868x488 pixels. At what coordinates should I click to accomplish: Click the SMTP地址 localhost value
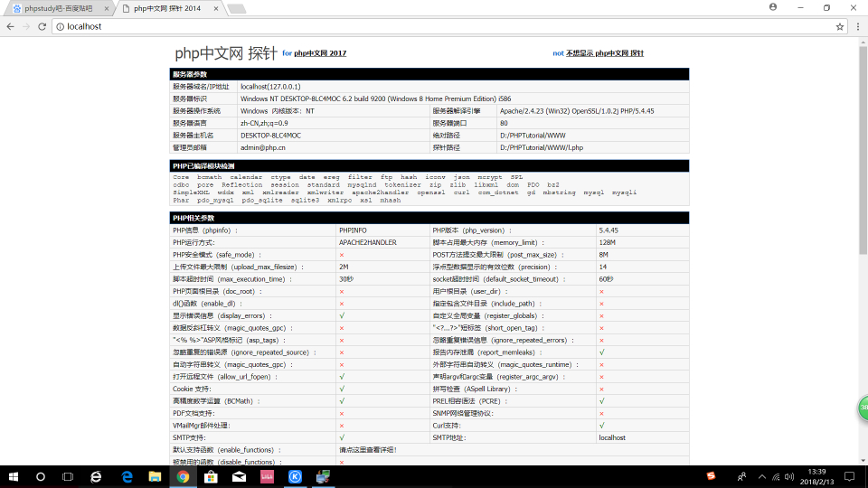coord(612,437)
